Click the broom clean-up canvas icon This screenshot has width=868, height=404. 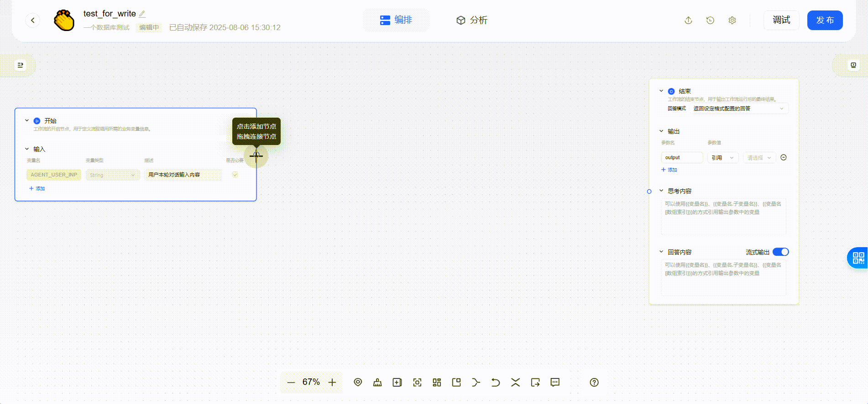click(x=377, y=383)
